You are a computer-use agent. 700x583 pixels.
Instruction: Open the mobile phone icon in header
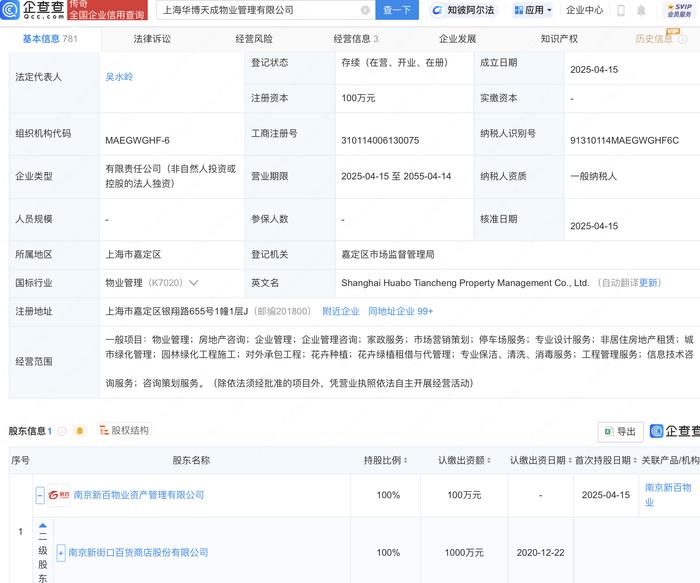pos(621,10)
